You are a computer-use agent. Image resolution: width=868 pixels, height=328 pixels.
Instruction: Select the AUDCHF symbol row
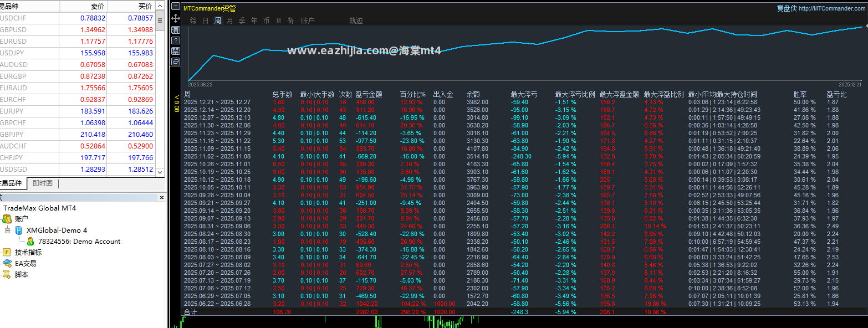pyautogui.click(x=78, y=146)
